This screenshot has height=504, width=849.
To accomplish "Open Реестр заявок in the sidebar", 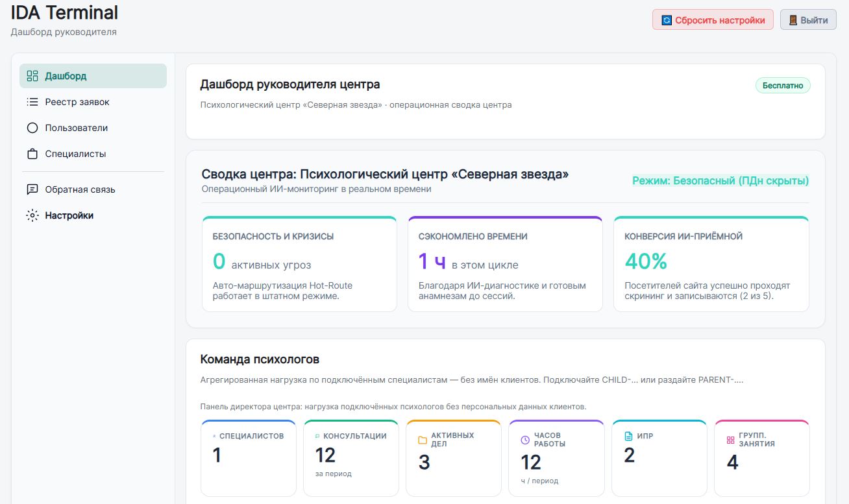I will point(93,102).
